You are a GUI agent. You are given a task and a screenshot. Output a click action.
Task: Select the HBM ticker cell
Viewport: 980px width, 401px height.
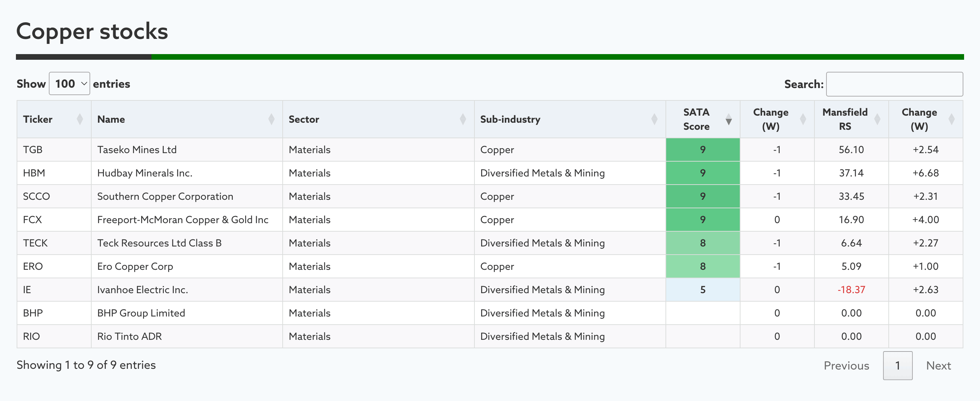[54, 173]
